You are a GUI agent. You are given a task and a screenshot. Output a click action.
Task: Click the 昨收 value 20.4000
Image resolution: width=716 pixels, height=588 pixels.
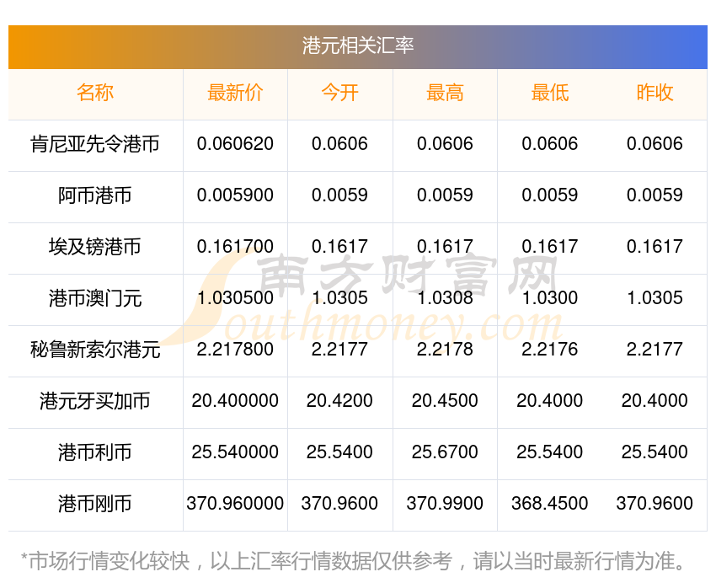click(655, 401)
